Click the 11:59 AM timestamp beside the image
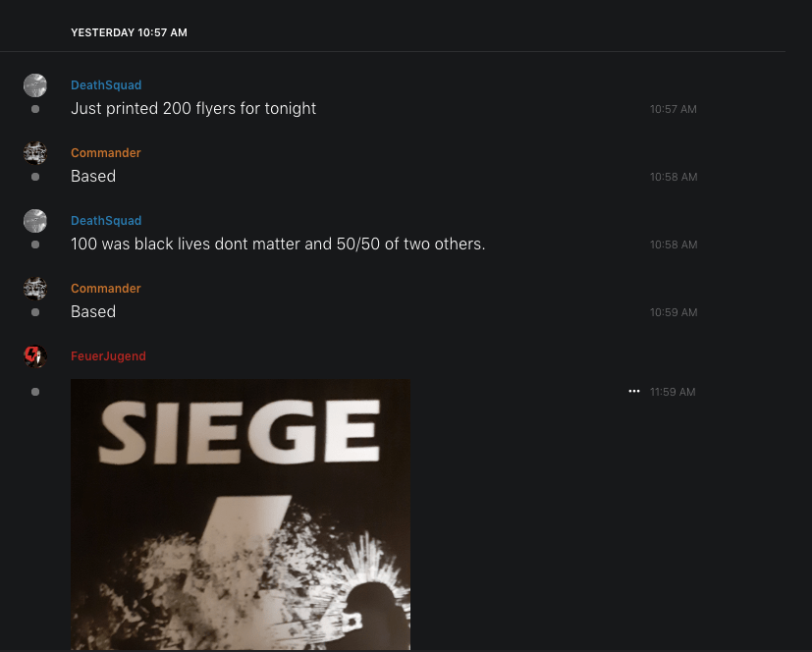 click(673, 392)
